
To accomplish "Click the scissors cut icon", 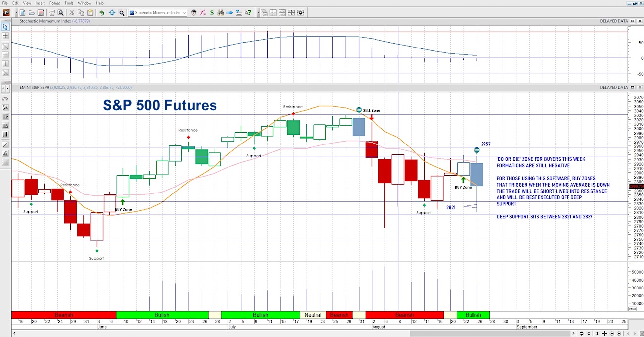I will pos(72,13).
